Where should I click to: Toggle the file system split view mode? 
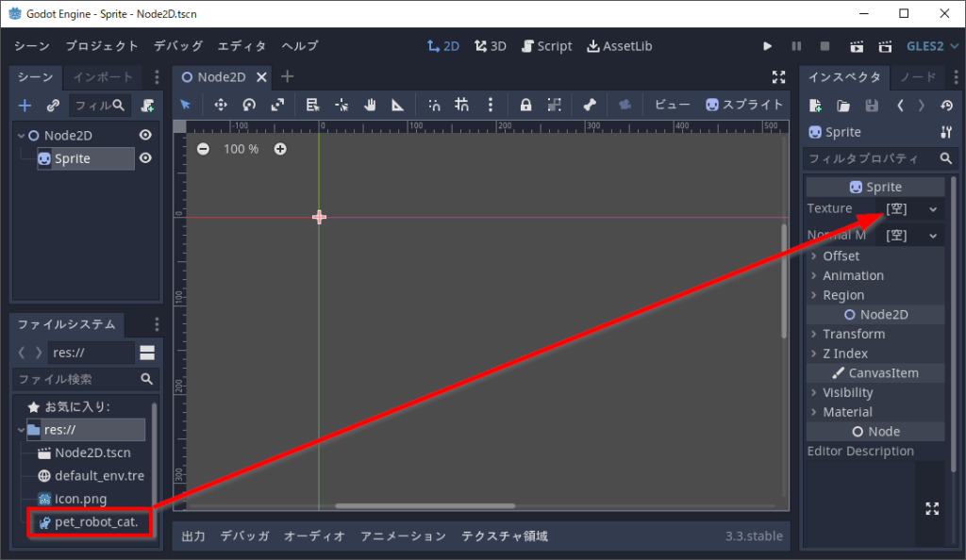pos(147,353)
